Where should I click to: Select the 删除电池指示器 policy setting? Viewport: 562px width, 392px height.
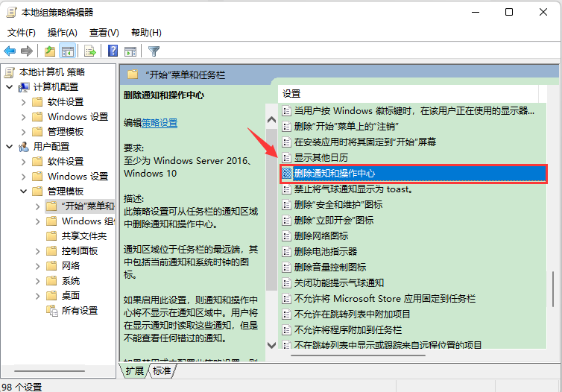pyautogui.click(x=325, y=251)
